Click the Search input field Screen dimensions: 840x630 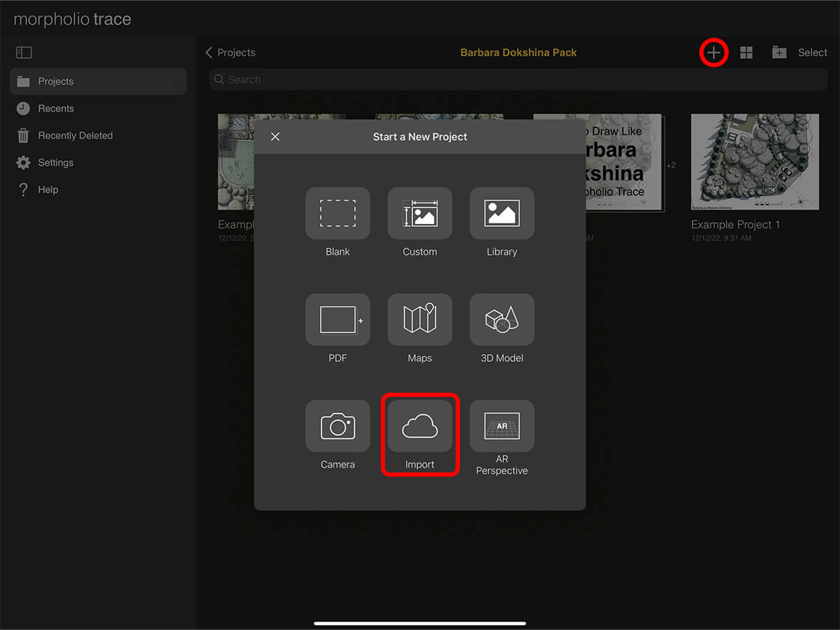point(518,80)
